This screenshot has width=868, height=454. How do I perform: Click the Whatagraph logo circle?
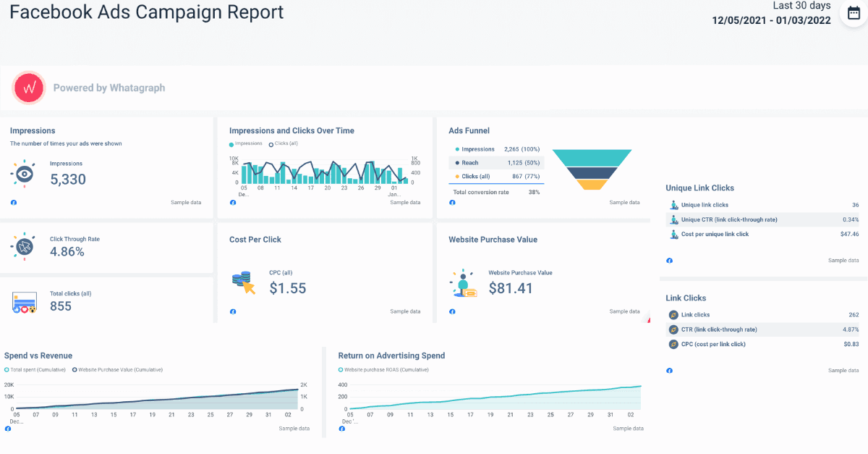28,88
